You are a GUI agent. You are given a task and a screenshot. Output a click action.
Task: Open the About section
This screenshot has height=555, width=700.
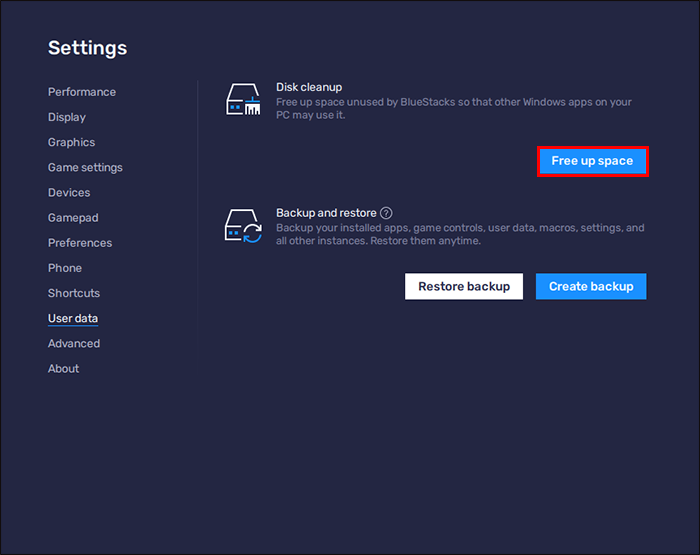(x=63, y=368)
